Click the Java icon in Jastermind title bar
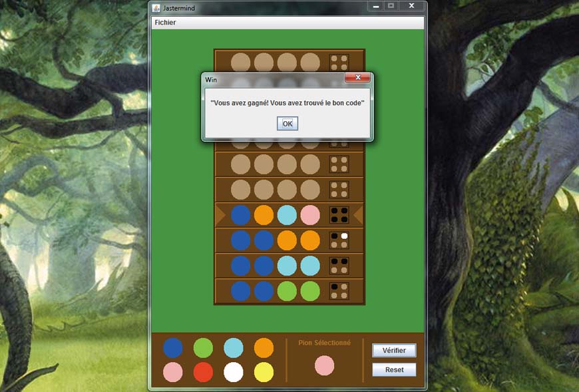 coord(156,8)
